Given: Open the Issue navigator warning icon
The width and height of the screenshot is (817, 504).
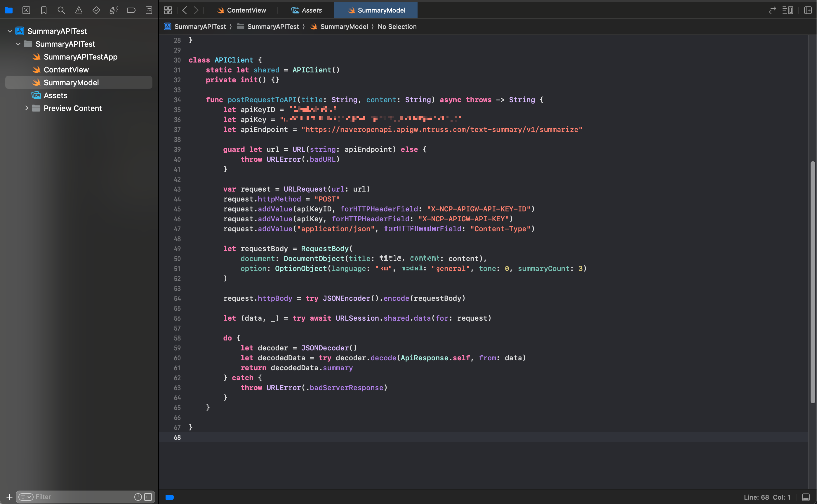Looking at the screenshot, I should [x=79, y=10].
